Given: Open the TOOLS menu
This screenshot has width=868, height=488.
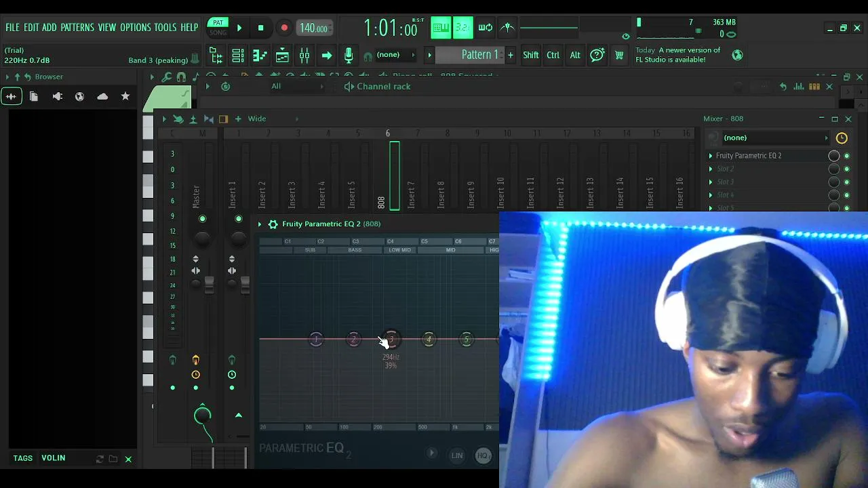Looking at the screenshot, I should [x=165, y=28].
